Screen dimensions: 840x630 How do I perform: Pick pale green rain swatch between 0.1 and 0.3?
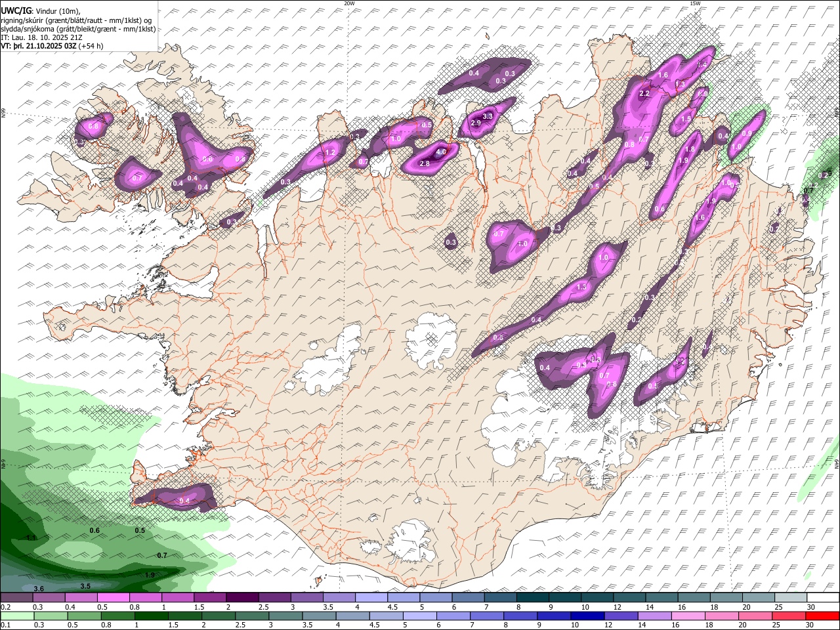point(16,616)
